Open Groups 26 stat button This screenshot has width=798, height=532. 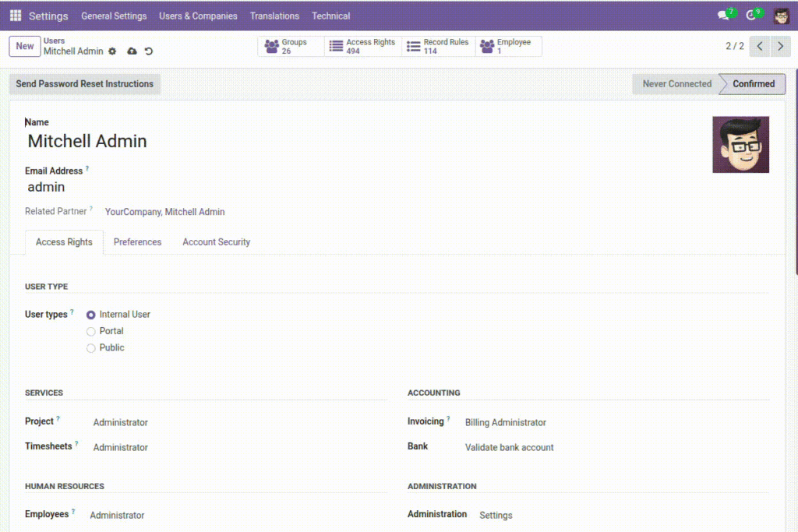(291, 46)
